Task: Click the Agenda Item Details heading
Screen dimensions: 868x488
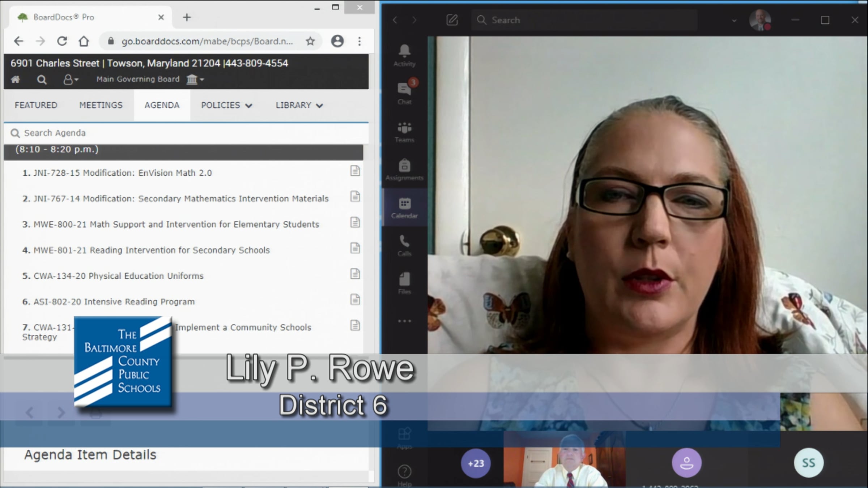Action: pos(90,455)
